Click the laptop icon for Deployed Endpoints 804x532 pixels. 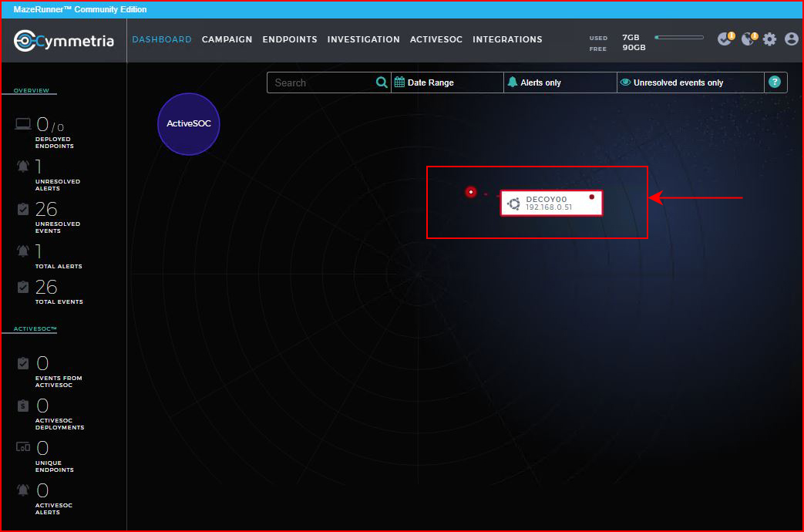23,123
